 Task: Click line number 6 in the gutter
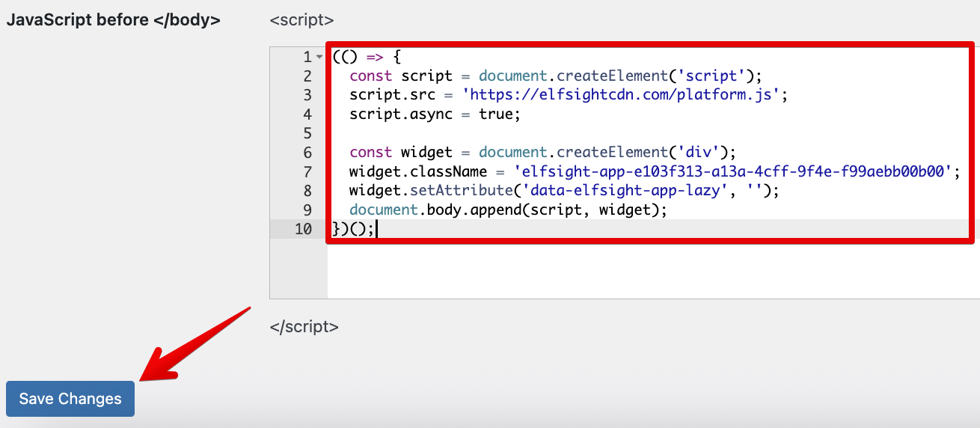click(x=307, y=153)
